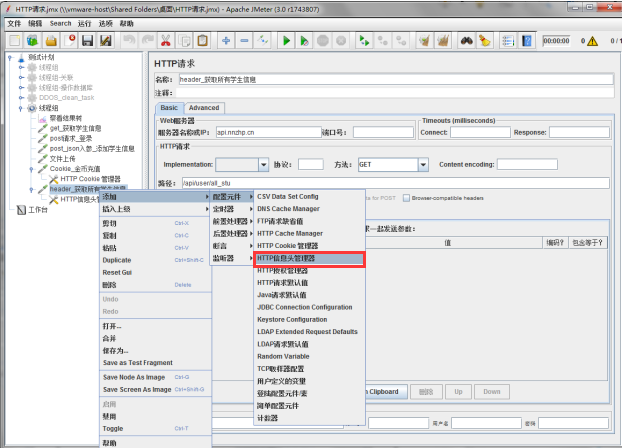Screen dimensions: 625x448
Task: Click the Save test plan toolbar icon
Action: click(88, 41)
